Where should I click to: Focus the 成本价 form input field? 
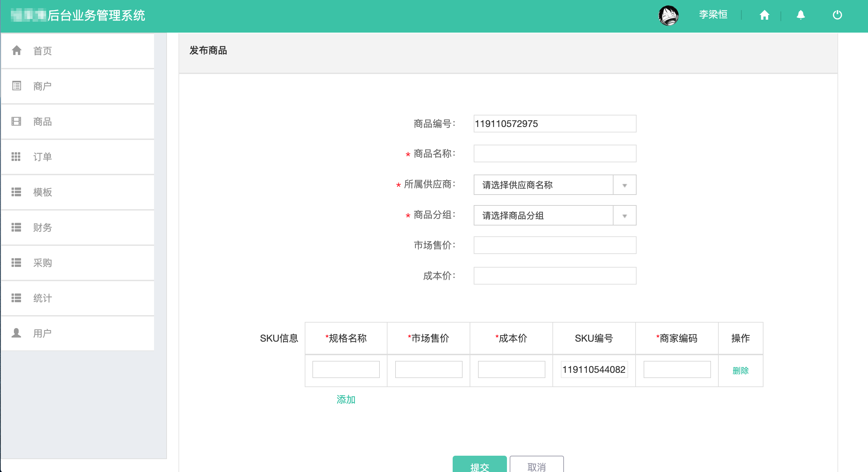point(555,276)
